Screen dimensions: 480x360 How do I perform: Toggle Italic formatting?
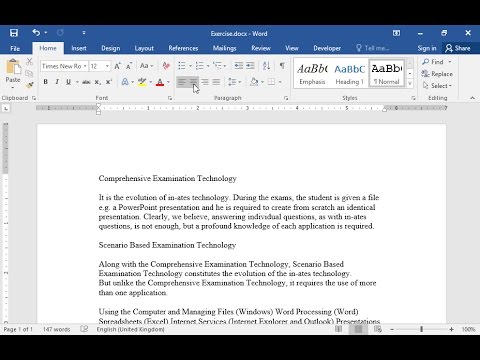(57, 82)
